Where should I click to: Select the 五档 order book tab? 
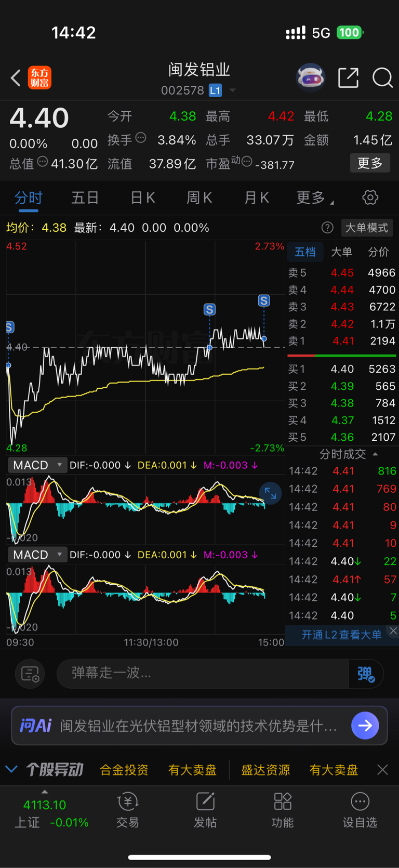[305, 252]
